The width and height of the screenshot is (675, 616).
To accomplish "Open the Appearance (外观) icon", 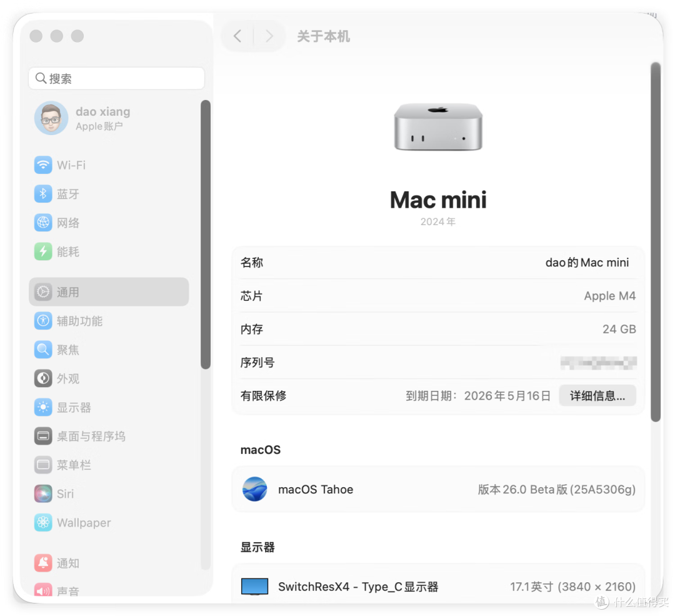I will tap(43, 378).
